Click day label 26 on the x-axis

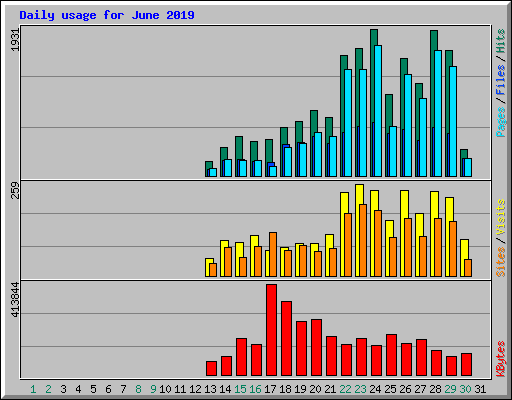click(405, 389)
